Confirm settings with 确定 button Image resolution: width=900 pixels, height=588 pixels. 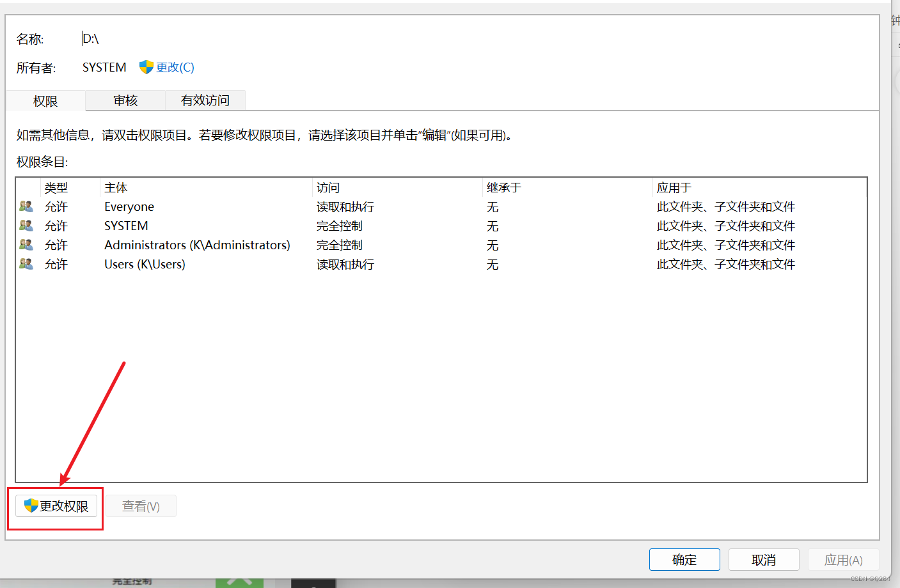tap(684, 559)
